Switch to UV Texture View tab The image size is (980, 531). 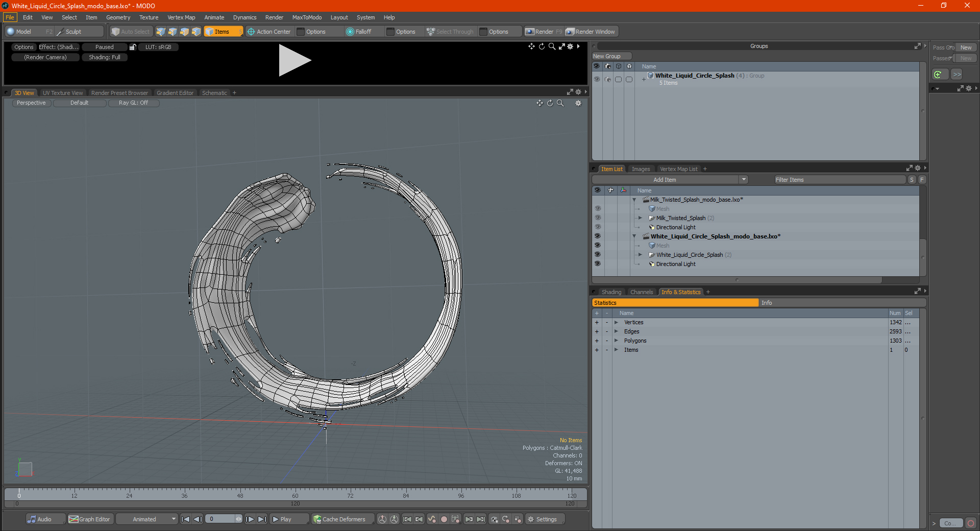tap(63, 93)
